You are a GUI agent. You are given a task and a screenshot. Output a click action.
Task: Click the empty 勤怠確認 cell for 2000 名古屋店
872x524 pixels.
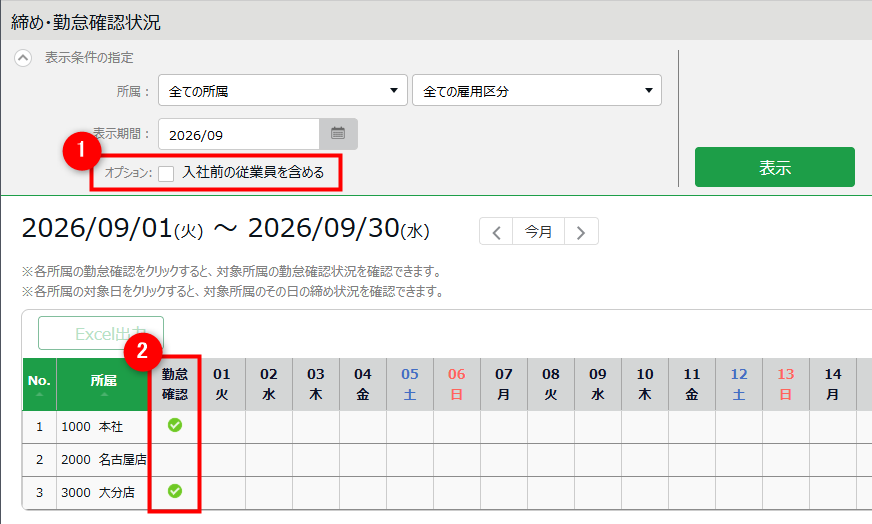175,460
